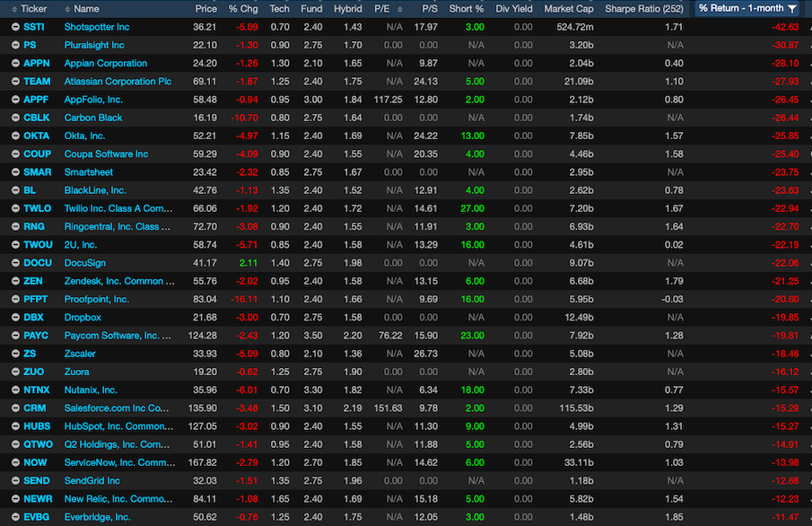The height and width of the screenshot is (526, 812).
Task: Remove the PS row using its minus icon
Action: (x=15, y=45)
